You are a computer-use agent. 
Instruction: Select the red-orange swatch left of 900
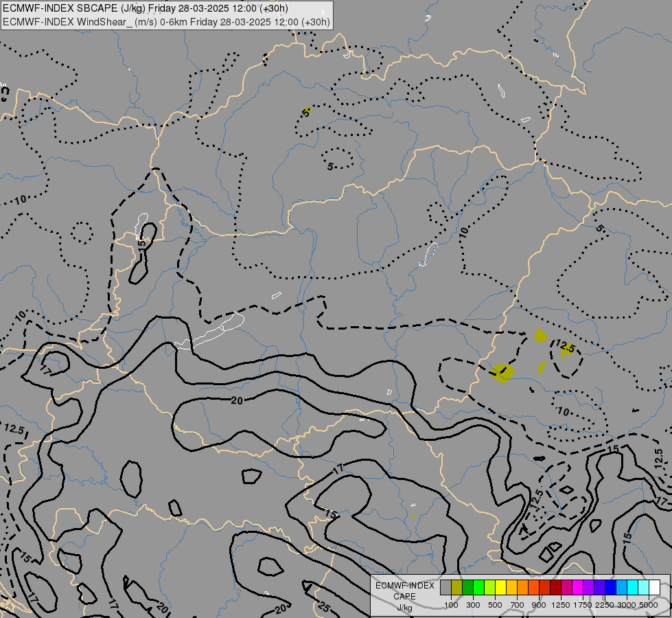click(533, 588)
